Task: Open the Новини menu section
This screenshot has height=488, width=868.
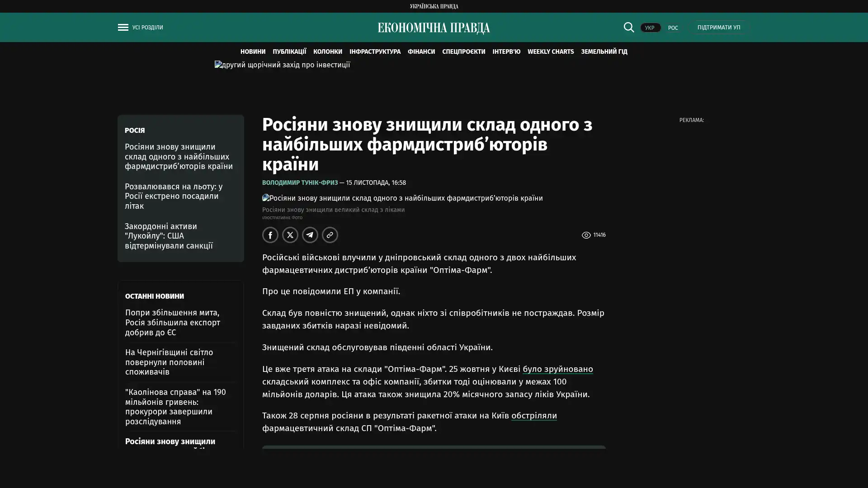Action: [253, 52]
